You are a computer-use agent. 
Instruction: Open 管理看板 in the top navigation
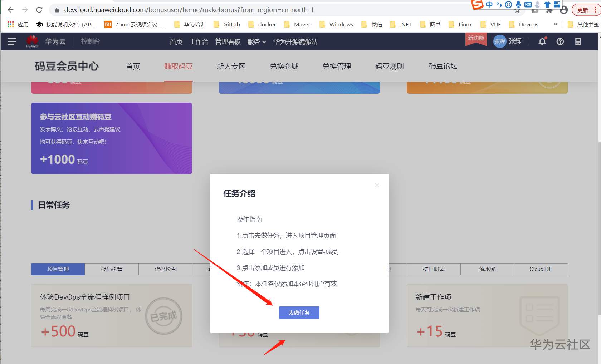pos(228,42)
